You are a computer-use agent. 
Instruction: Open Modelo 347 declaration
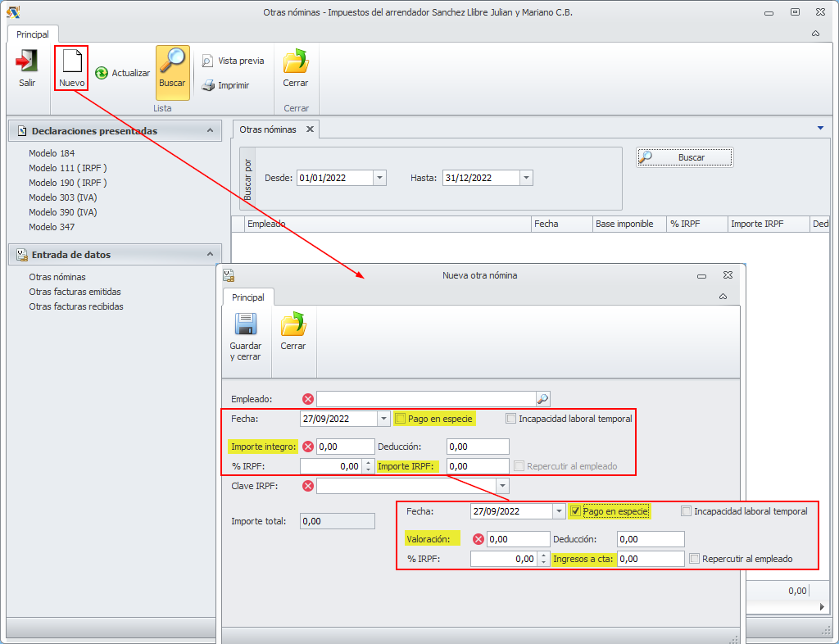[52, 227]
